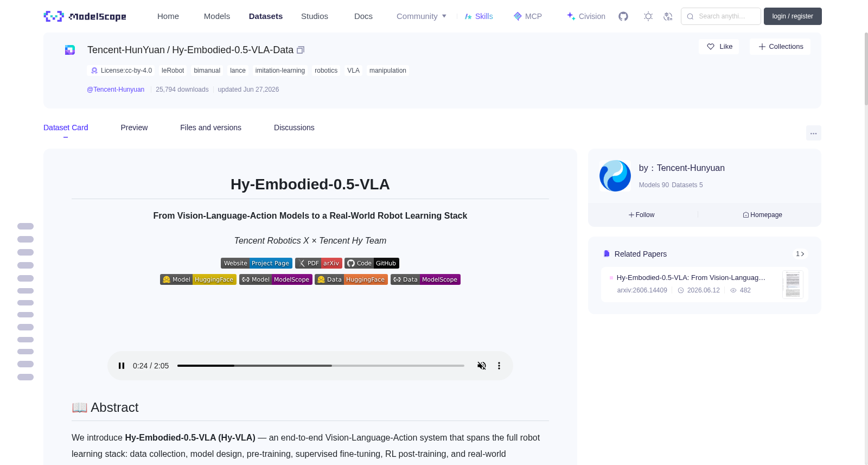Image resolution: width=868 pixels, height=465 pixels.
Task: Click the VLA tag
Action: coord(353,71)
